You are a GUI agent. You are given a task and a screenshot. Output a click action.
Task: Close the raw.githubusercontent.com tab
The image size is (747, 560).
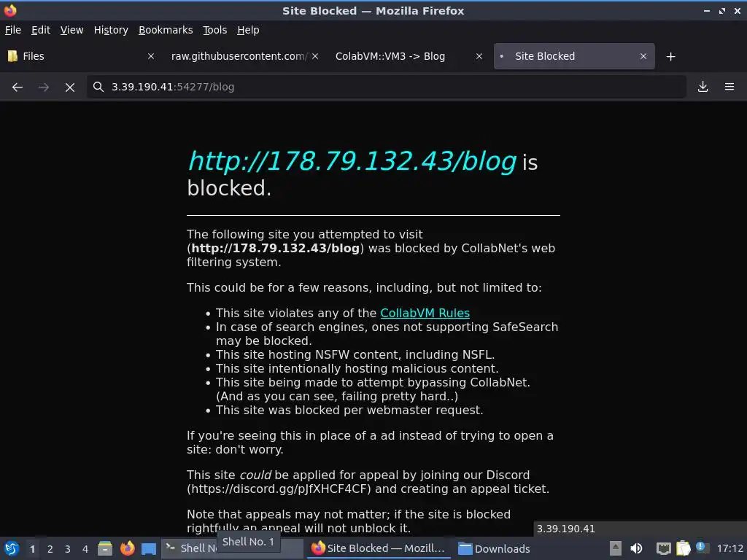pyautogui.click(x=315, y=56)
